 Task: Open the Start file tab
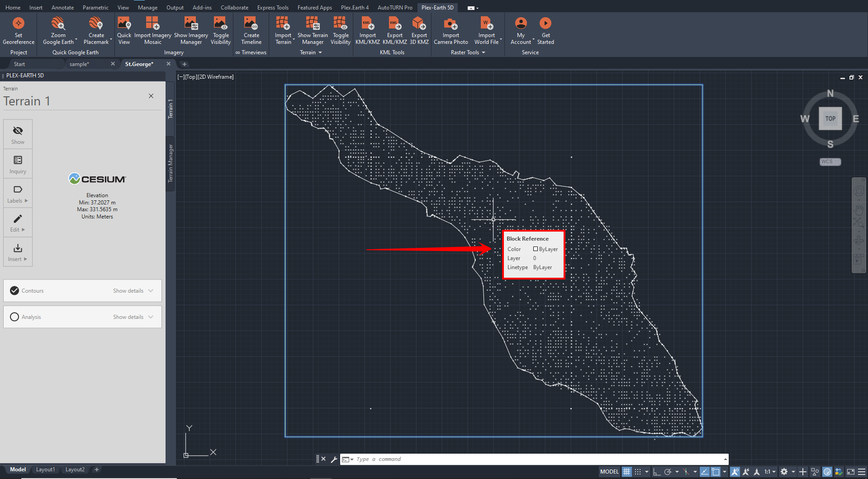tap(19, 64)
